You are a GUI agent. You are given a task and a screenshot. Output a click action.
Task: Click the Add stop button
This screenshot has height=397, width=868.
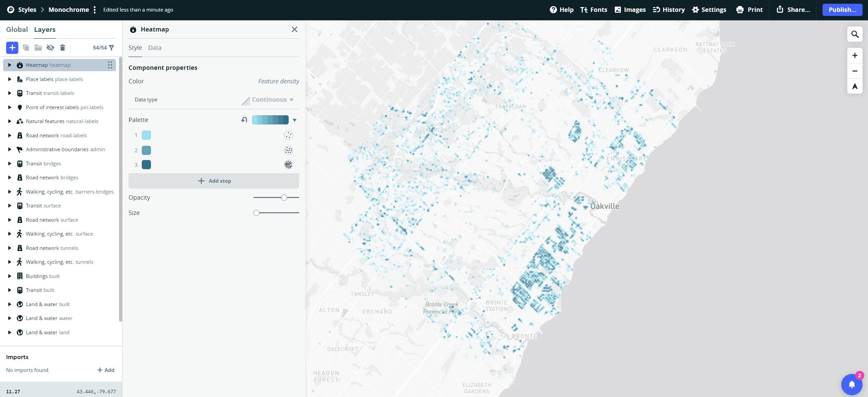click(214, 181)
